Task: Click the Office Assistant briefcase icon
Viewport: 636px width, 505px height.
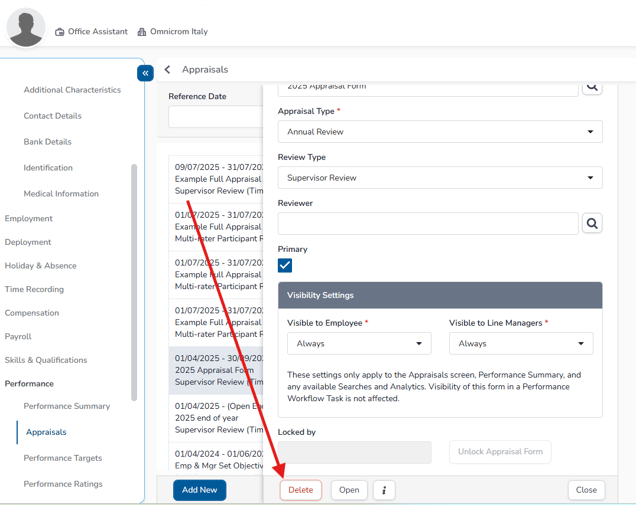Action: pos(60,32)
